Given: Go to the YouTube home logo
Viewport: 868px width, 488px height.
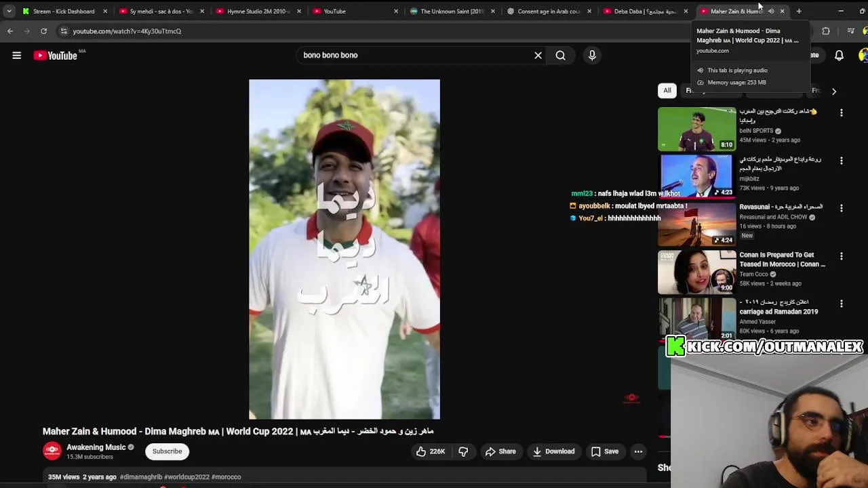Looking at the screenshot, I should (55, 56).
